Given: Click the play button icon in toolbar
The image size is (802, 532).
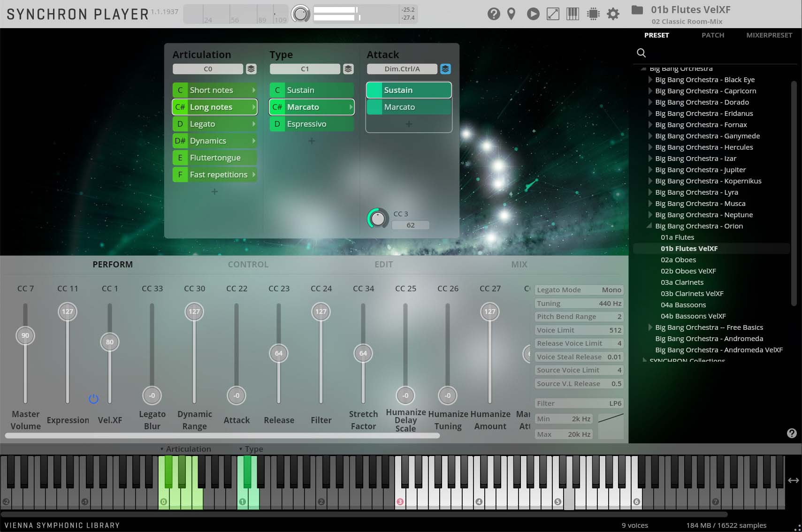Looking at the screenshot, I should coord(533,14).
